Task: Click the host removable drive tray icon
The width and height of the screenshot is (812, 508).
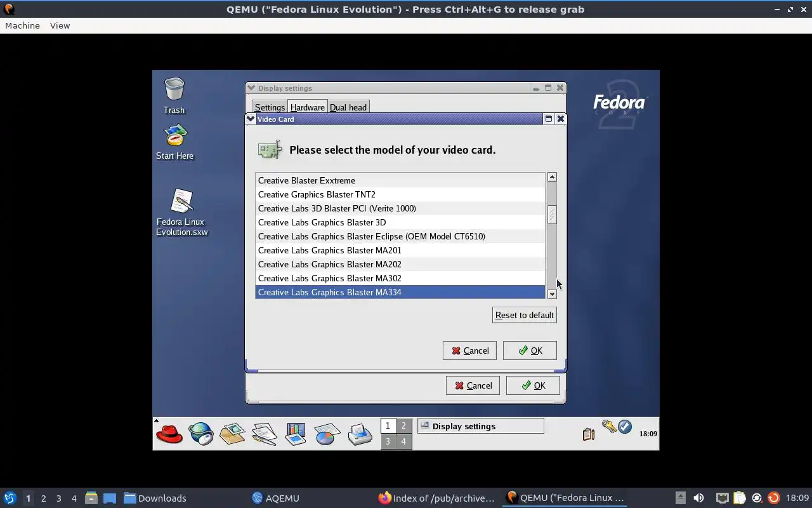Action: pos(680,498)
